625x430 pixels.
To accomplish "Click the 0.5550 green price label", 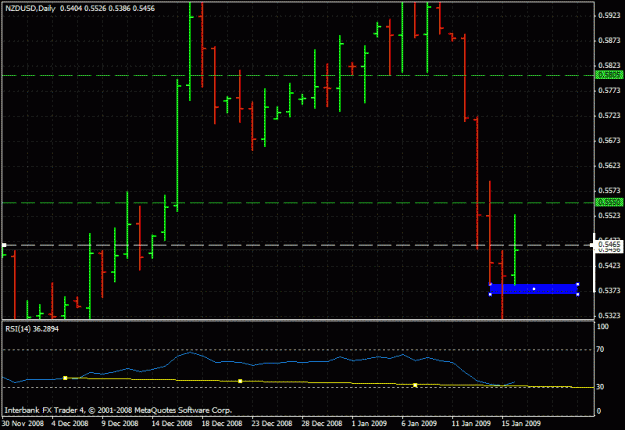I will click(x=609, y=202).
